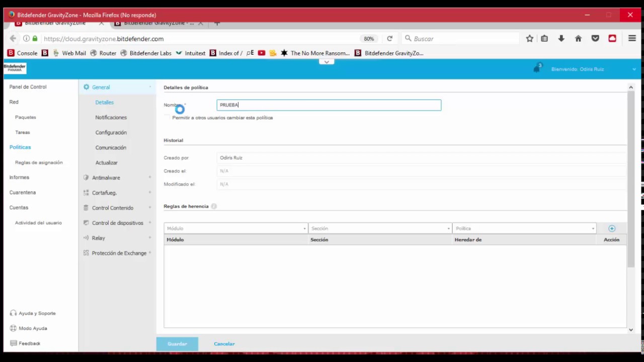Open the Sección dropdown
Image resolution: width=644 pixels, height=362 pixels.
click(380, 228)
